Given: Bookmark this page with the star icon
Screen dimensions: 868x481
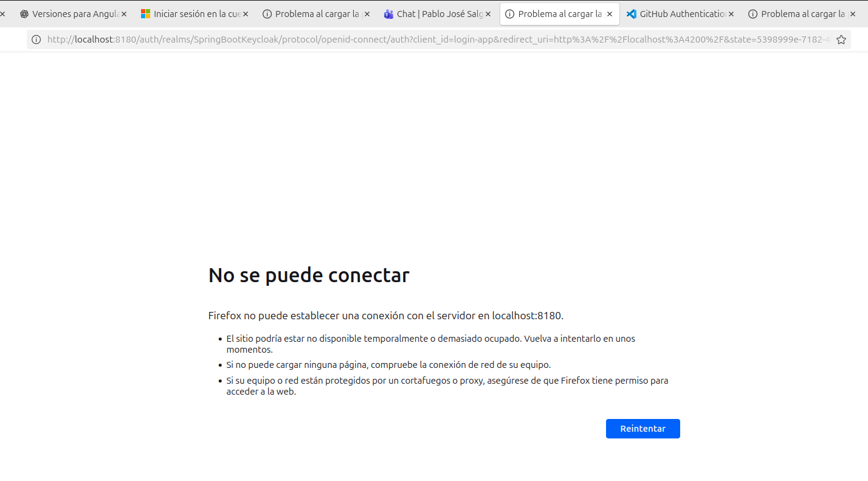Looking at the screenshot, I should tap(841, 40).
